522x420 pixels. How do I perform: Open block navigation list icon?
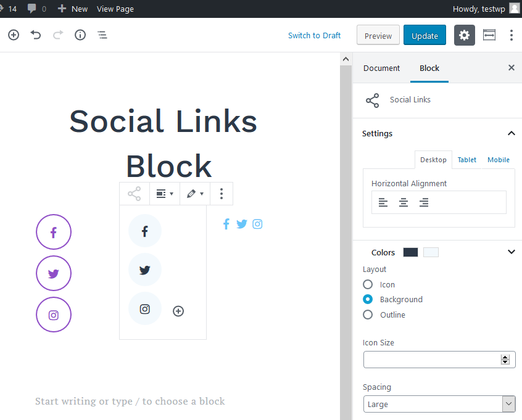(x=102, y=35)
